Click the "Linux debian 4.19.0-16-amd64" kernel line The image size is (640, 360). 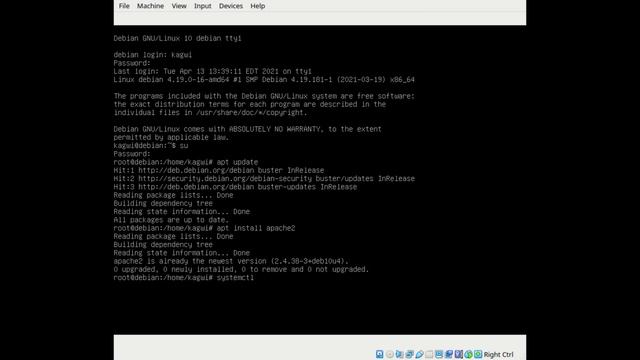coord(264,80)
